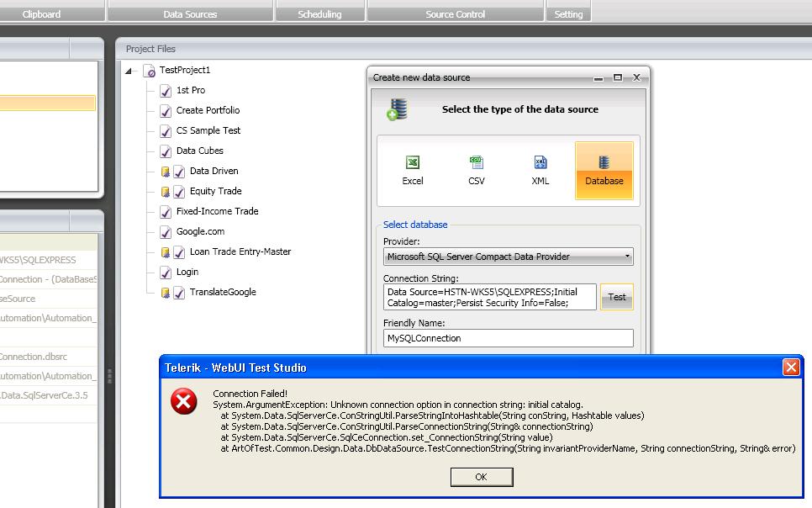812x508 pixels.
Task: Select the CS Sample Test entry
Action: click(x=208, y=130)
